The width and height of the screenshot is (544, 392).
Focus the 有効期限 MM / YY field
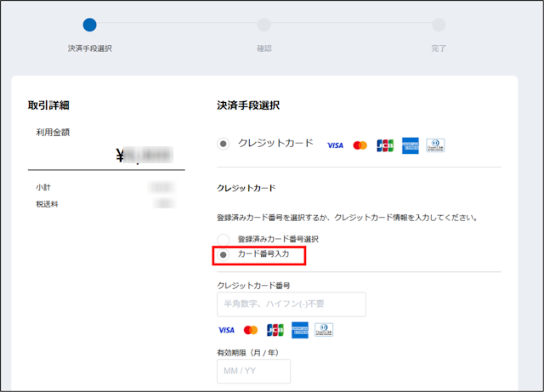pyautogui.click(x=253, y=372)
